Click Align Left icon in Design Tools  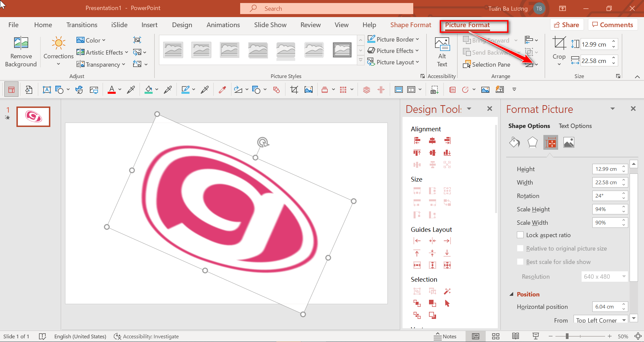pos(417,140)
